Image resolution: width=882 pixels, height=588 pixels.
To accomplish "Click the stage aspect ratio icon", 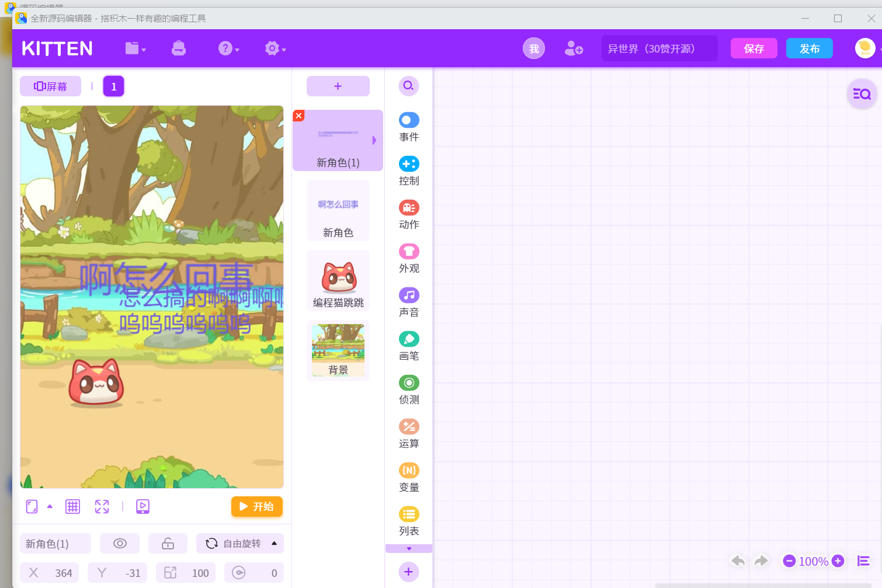I will pos(32,506).
